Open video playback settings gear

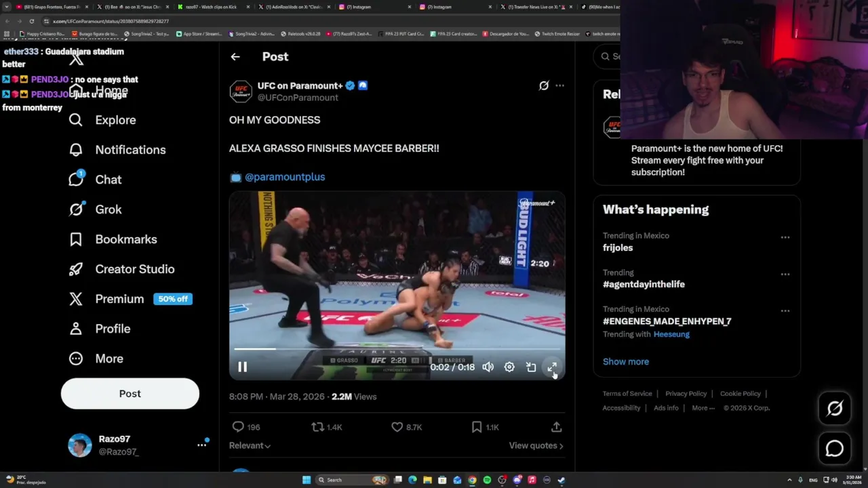[509, 367]
